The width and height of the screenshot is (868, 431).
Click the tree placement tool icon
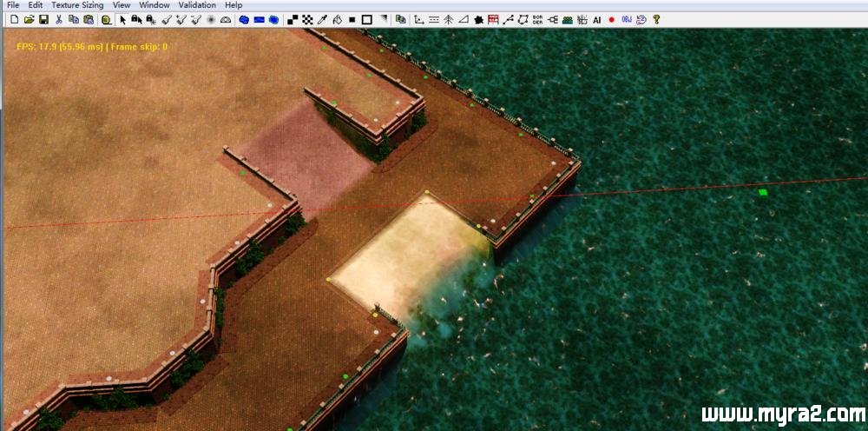click(448, 19)
